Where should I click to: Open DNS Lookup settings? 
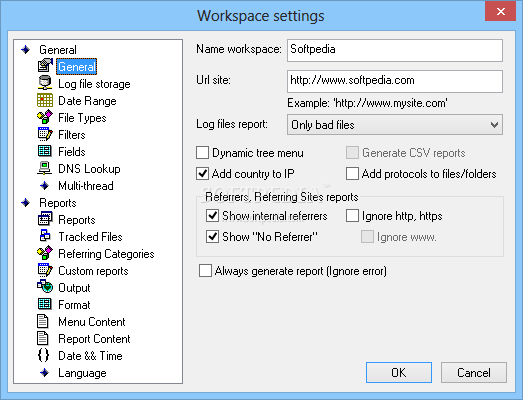[89, 169]
